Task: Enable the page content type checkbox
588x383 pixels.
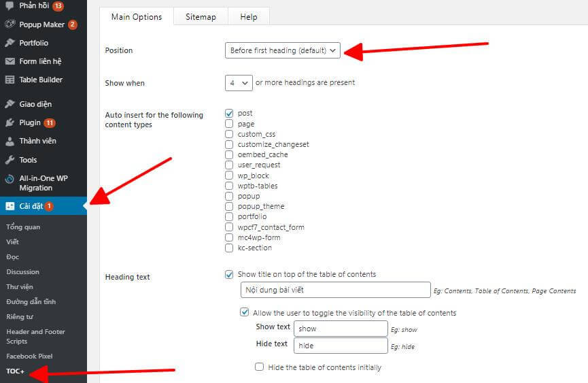Action: click(x=229, y=123)
